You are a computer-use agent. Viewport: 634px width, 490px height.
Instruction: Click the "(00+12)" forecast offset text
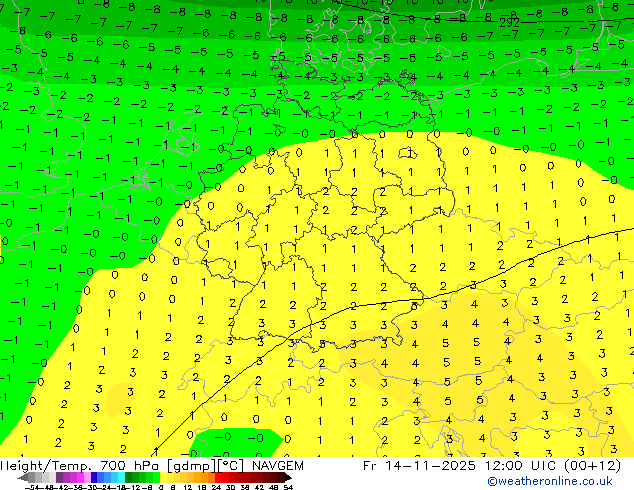(x=592, y=466)
